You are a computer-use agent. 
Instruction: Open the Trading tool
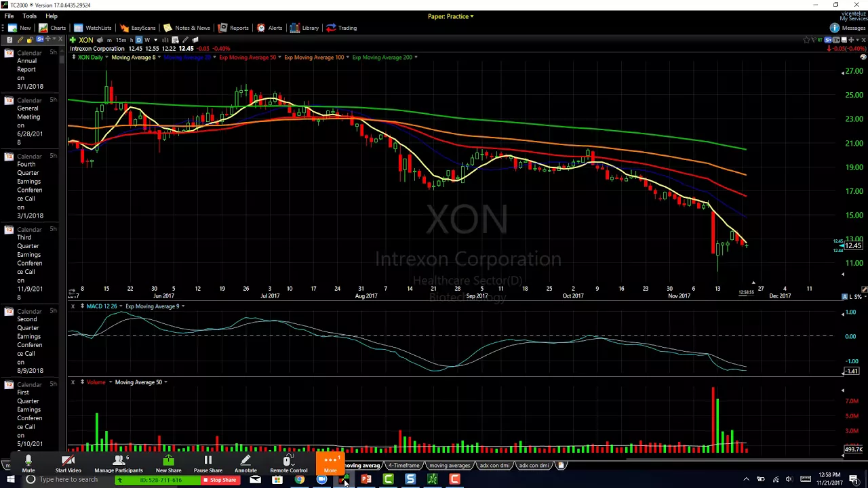(341, 28)
